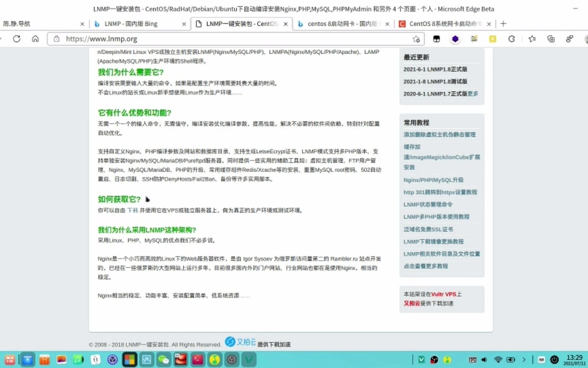Open WeChat from the taskbar
The image size is (588, 368).
164,360
